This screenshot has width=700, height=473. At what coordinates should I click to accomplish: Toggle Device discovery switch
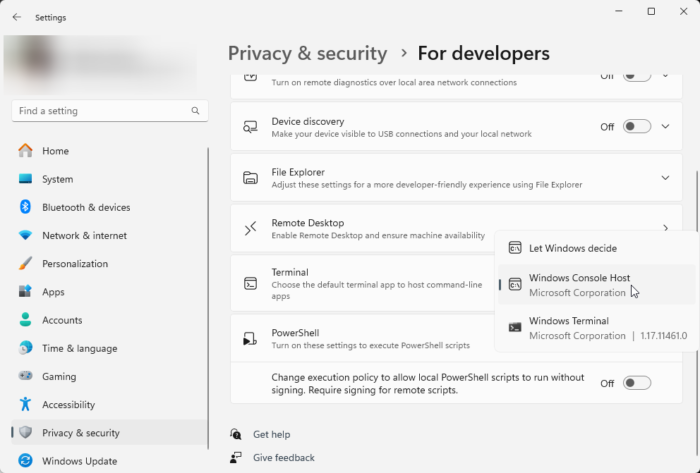click(636, 127)
